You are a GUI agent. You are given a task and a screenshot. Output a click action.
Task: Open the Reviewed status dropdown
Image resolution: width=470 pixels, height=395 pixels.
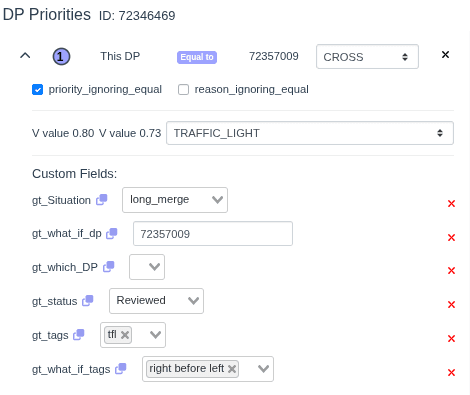(156, 301)
